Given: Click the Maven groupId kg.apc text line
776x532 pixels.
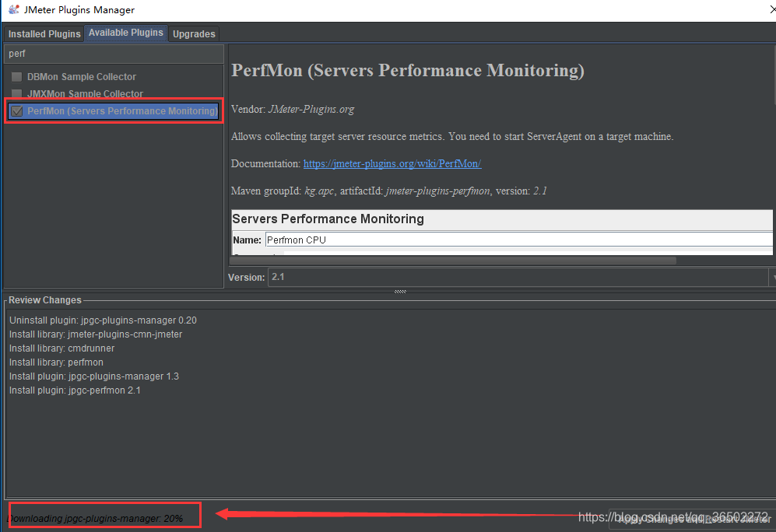Looking at the screenshot, I should [x=389, y=191].
